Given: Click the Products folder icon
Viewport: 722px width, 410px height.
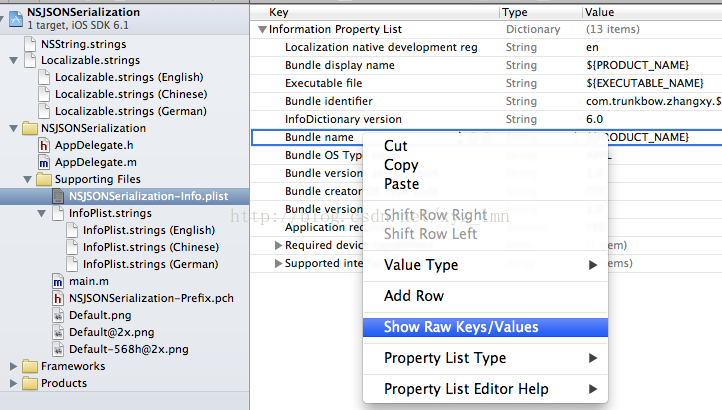Looking at the screenshot, I should [29, 383].
